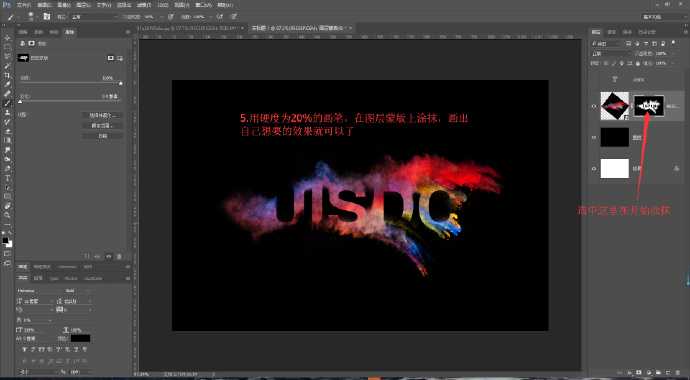Select the Zoom tool
690x380 pixels.
[x=7, y=215]
